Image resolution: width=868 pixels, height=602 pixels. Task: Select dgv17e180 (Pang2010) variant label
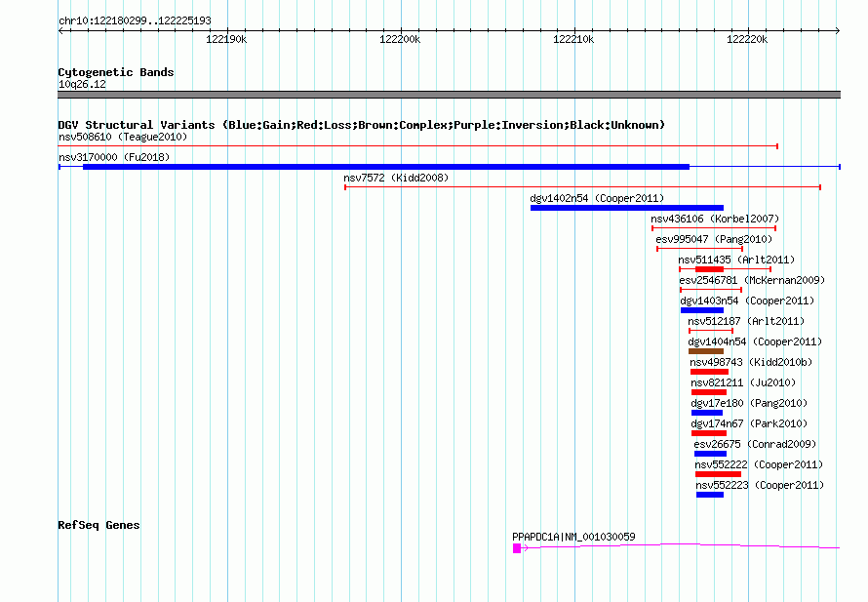tap(749, 403)
